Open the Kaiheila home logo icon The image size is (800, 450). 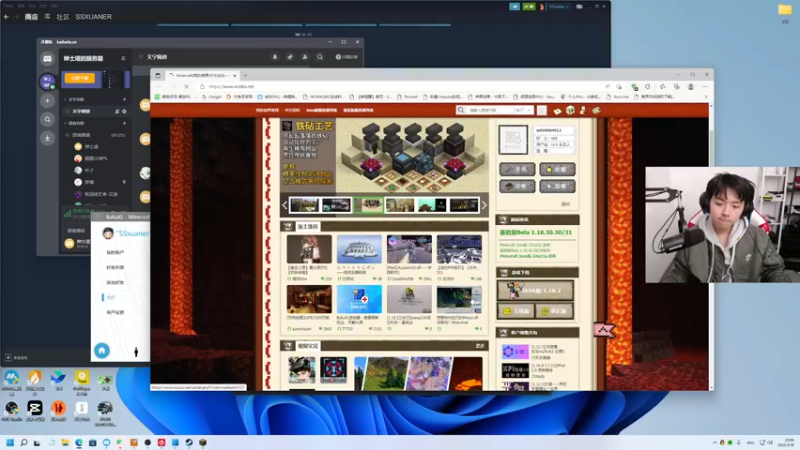pos(47,59)
